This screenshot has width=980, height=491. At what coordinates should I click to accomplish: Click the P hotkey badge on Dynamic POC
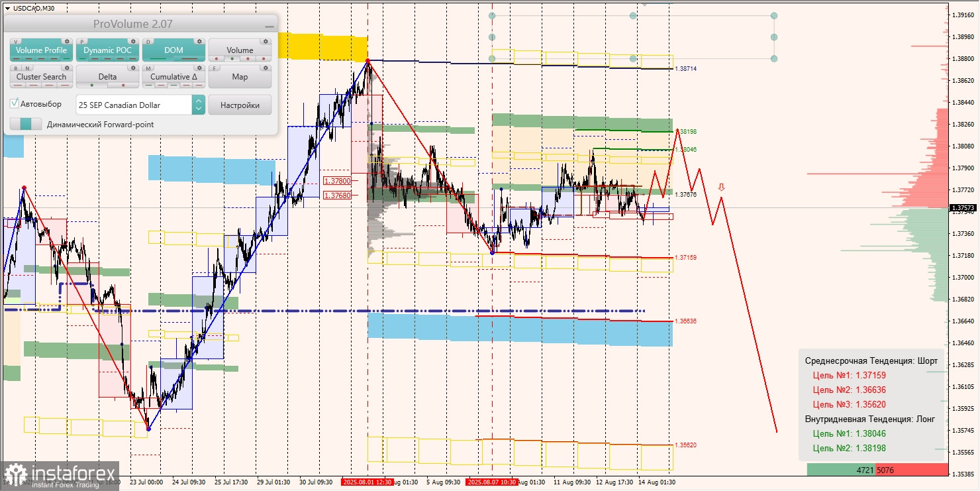coord(83,41)
